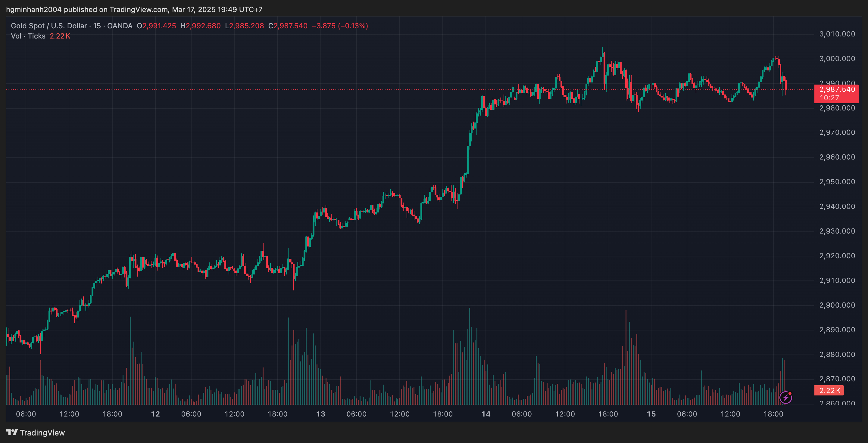Click the 2,980.000 price axis label
868x443 pixels.
[x=837, y=108]
